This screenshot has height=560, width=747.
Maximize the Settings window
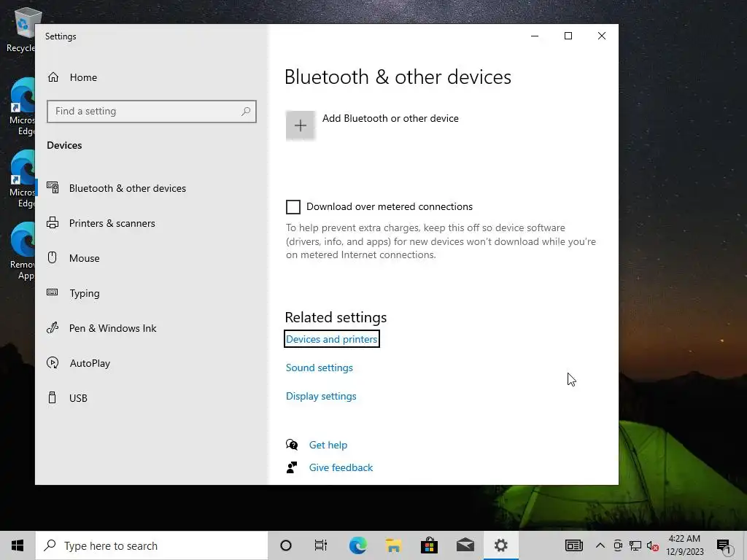click(568, 36)
